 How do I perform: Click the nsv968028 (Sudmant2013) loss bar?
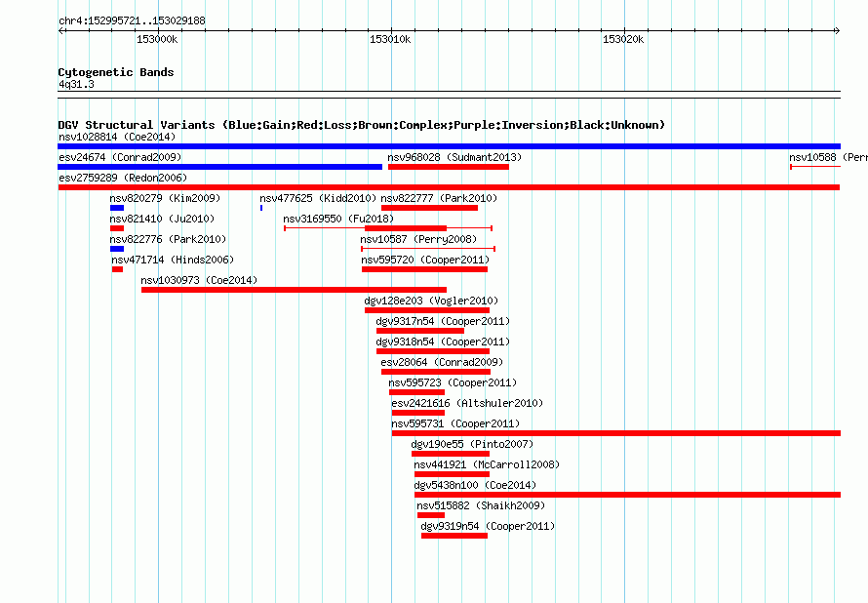click(449, 167)
